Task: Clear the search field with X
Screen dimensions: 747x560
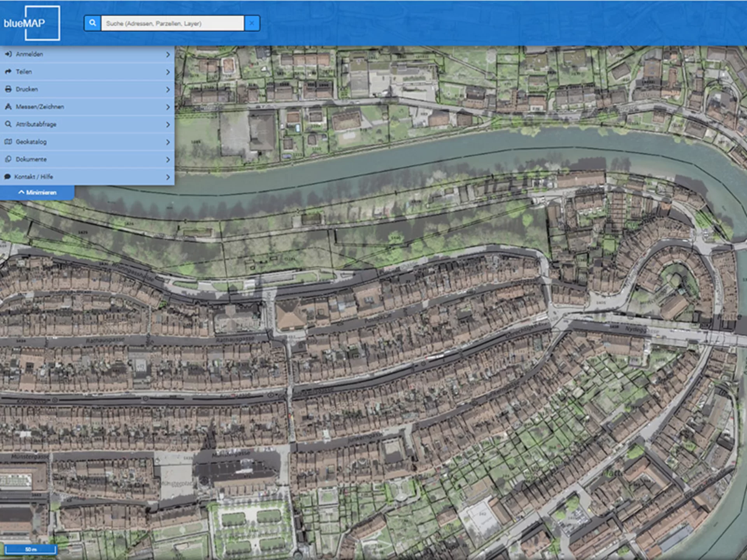Action: pos(252,23)
